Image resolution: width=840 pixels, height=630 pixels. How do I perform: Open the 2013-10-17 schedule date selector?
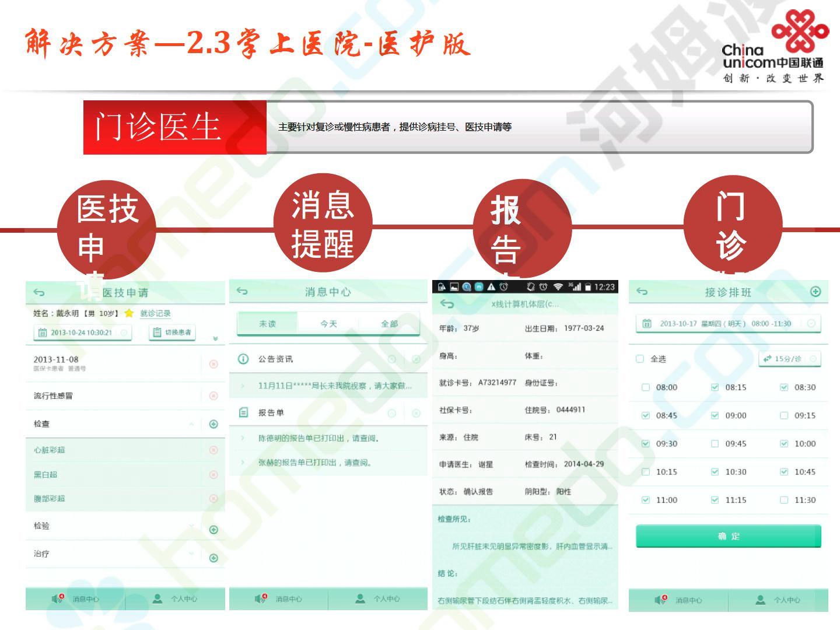(x=727, y=324)
